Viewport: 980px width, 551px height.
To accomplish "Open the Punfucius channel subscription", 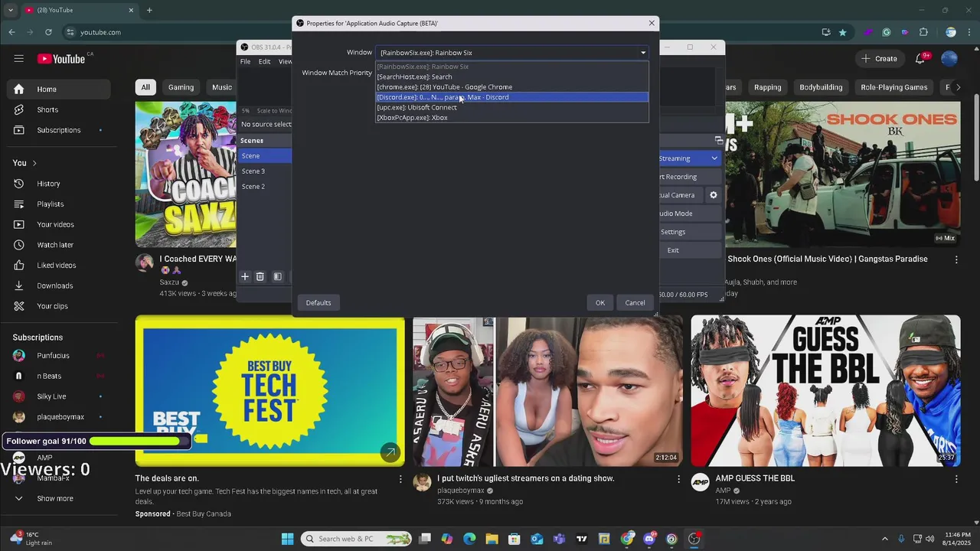I will click(x=58, y=356).
